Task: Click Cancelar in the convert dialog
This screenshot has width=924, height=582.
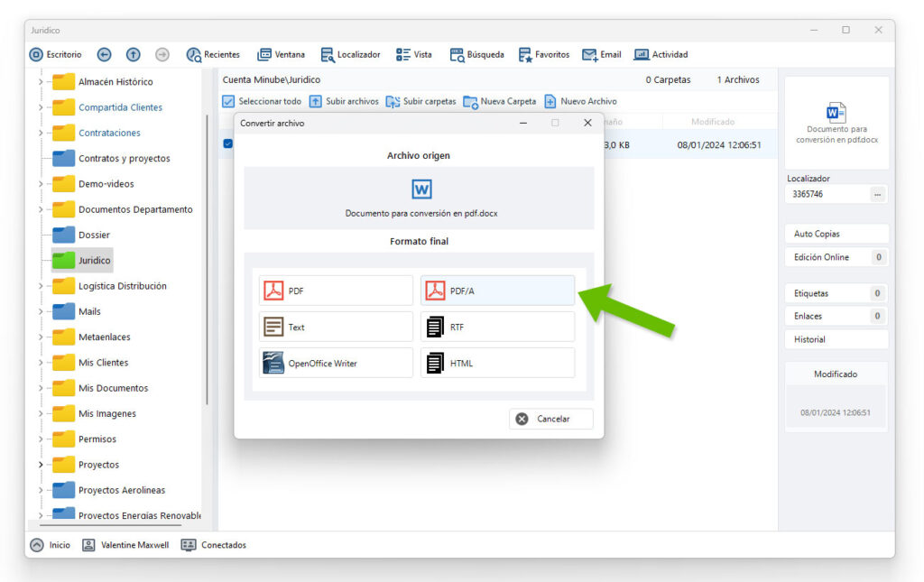Action: pos(551,419)
